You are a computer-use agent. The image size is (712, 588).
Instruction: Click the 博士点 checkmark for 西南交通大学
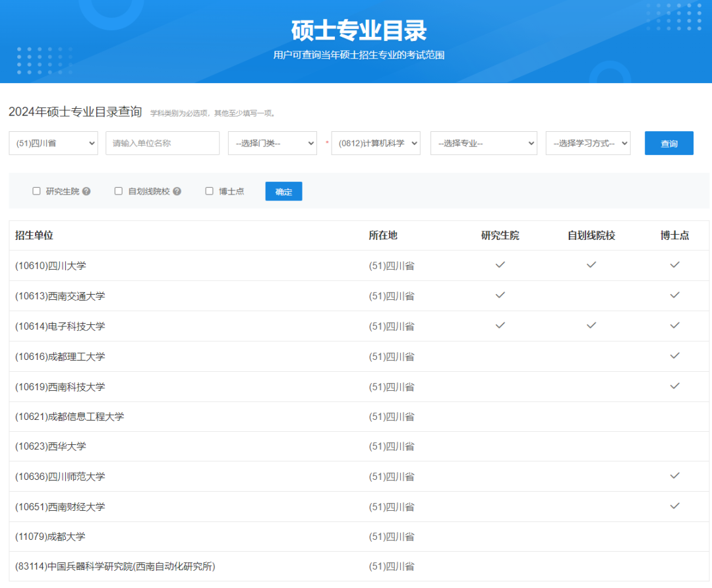[x=675, y=295]
